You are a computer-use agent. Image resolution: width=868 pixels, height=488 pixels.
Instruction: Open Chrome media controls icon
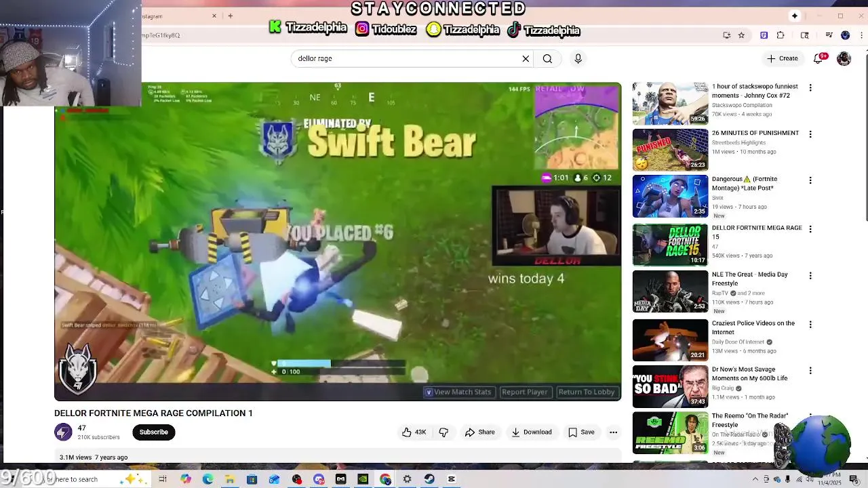coord(829,35)
